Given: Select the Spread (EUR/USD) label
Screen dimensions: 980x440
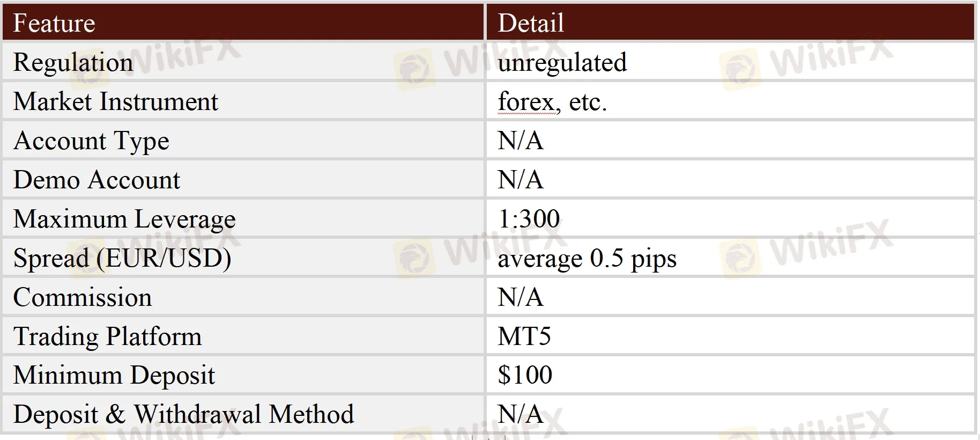Looking at the screenshot, I should click(x=122, y=258).
